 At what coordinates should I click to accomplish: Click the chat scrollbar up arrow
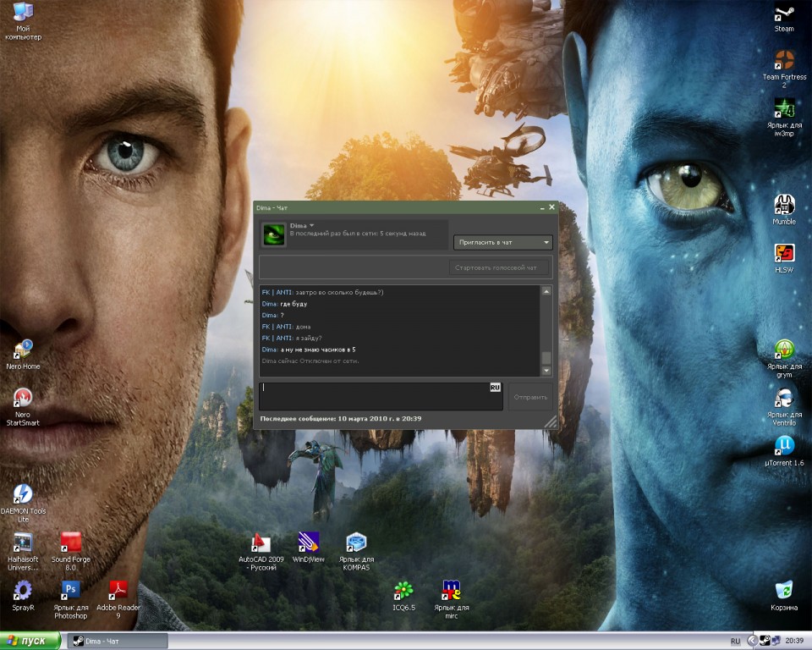coord(546,291)
